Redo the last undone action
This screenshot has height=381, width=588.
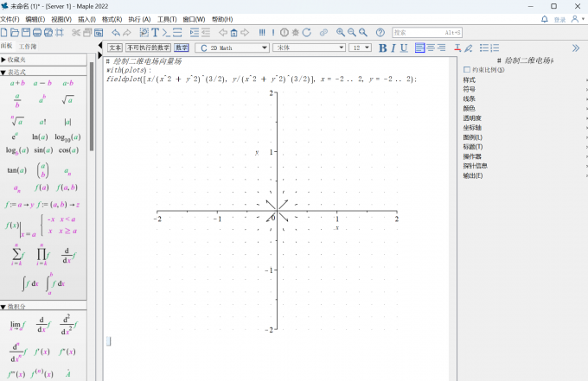tap(127, 33)
